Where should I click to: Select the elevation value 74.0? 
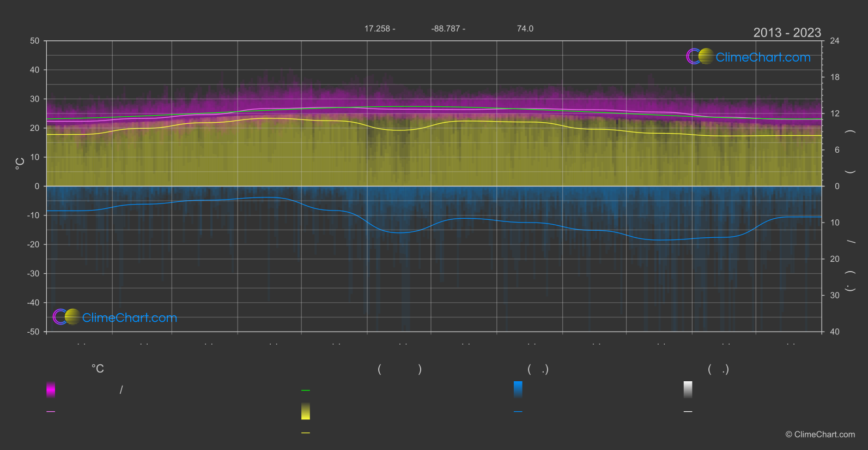pyautogui.click(x=525, y=28)
